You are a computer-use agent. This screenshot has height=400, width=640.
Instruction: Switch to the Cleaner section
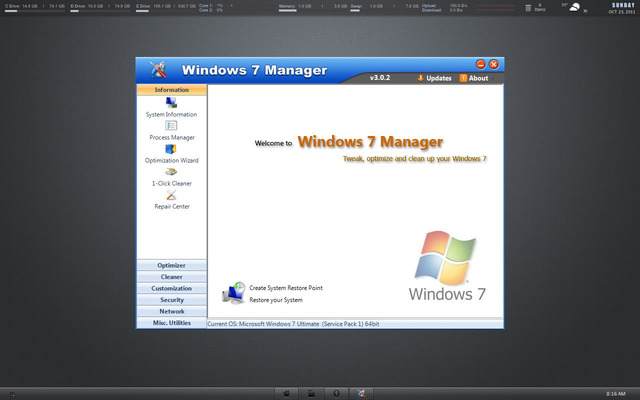tap(171, 277)
